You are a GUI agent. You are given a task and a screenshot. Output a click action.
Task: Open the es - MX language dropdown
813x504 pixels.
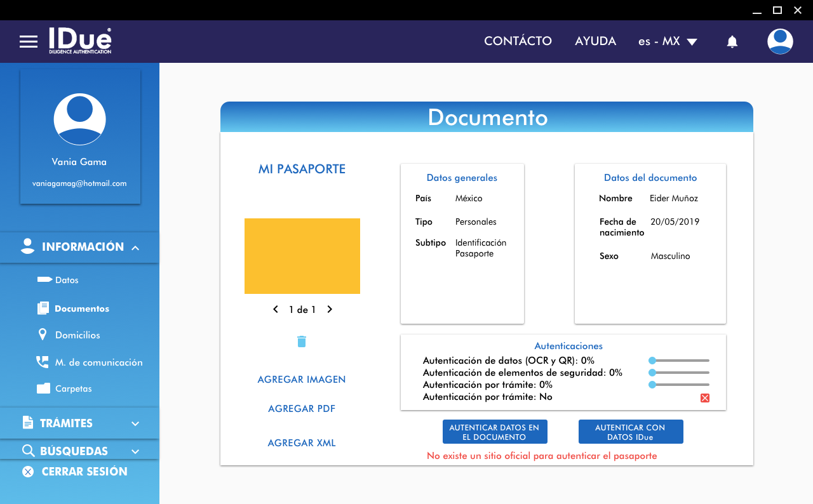tap(668, 42)
